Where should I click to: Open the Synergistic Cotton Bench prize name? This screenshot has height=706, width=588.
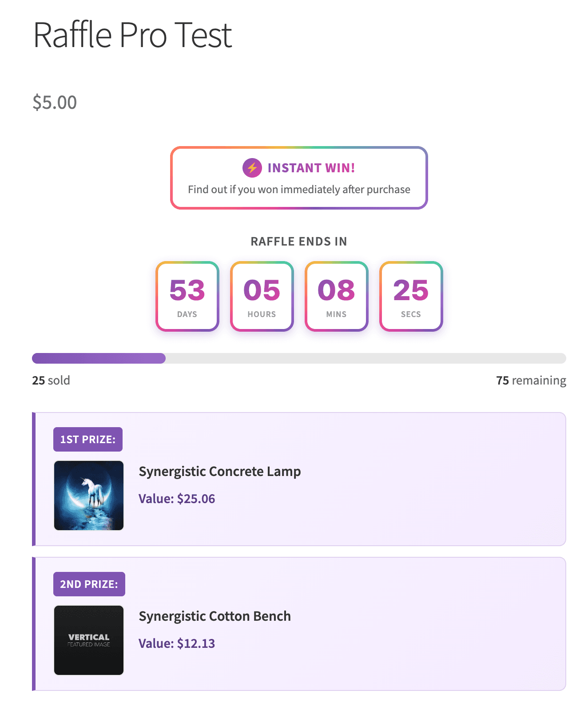pyautogui.click(x=215, y=616)
